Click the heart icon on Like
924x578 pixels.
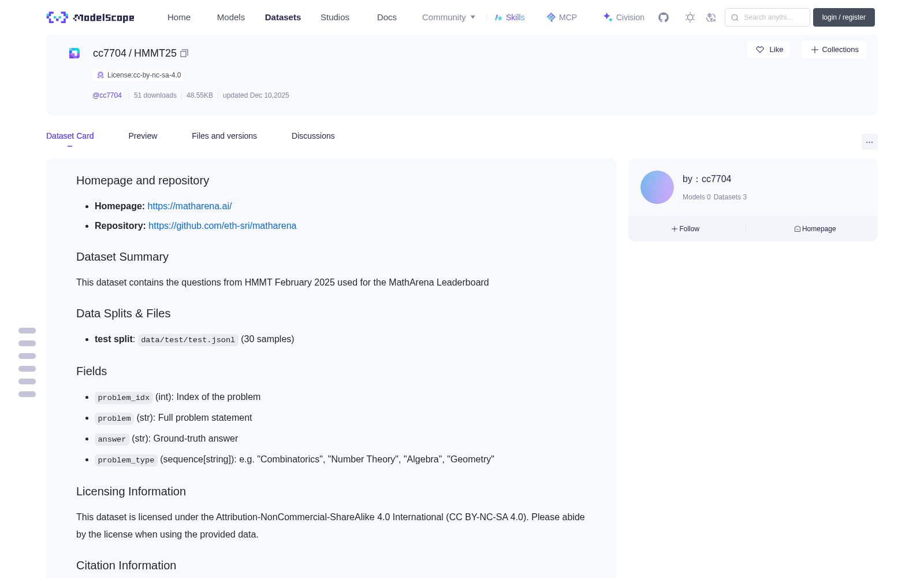(x=760, y=50)
